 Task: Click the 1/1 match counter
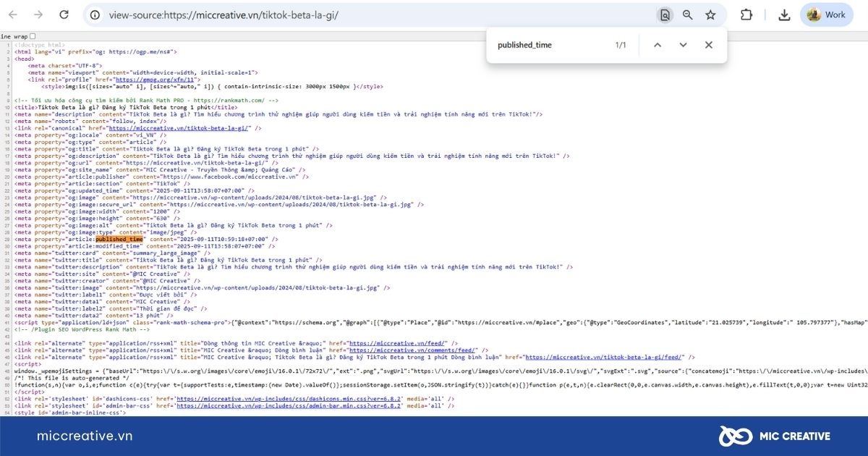pyautogui.click(x=621, y=45)
